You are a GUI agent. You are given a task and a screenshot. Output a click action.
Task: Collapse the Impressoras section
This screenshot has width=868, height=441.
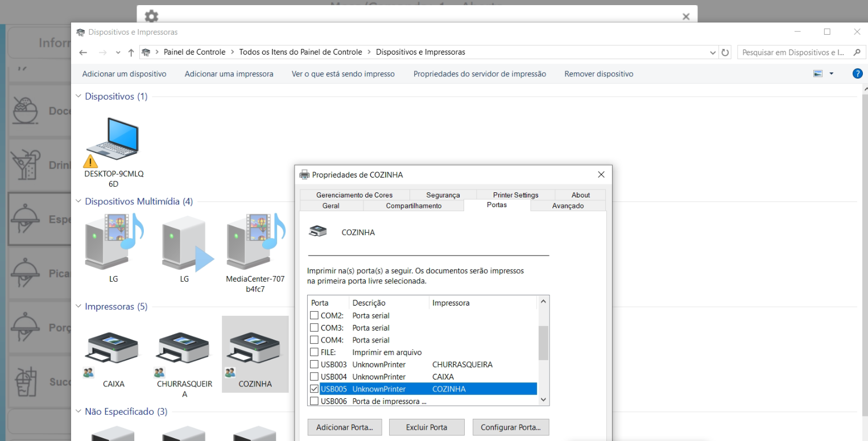click(x=78, y=306)
